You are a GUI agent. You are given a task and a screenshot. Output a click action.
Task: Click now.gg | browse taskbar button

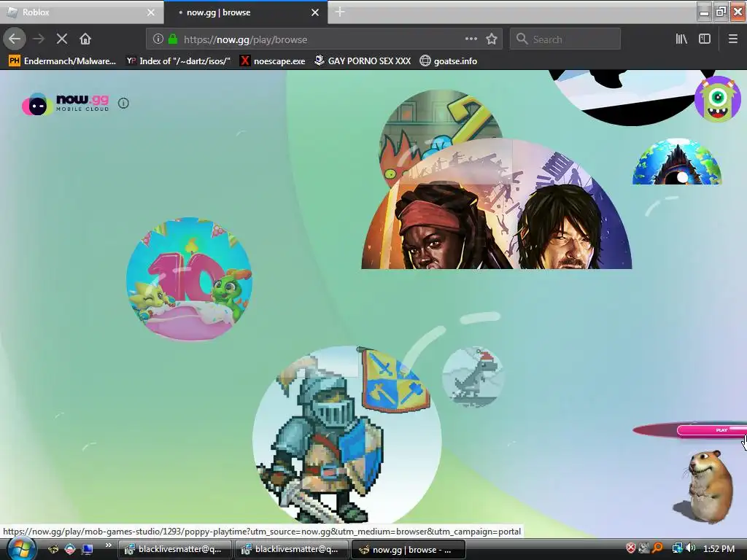tap(408, 550)
